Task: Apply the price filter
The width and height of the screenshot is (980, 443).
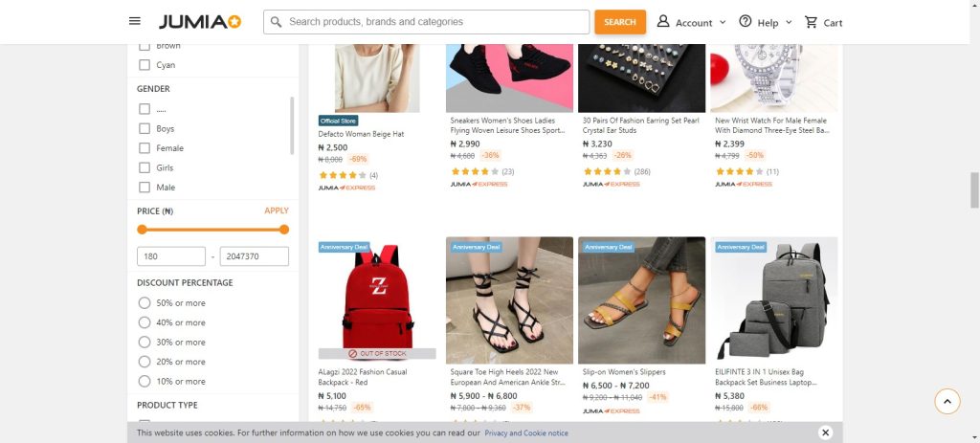Action: (277, 210)
